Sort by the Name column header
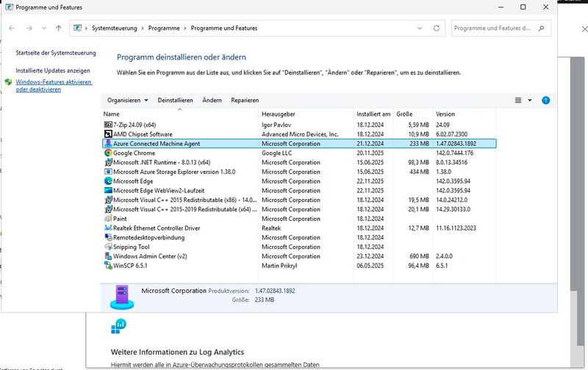 pyautogui.click(x=180, y=114)
